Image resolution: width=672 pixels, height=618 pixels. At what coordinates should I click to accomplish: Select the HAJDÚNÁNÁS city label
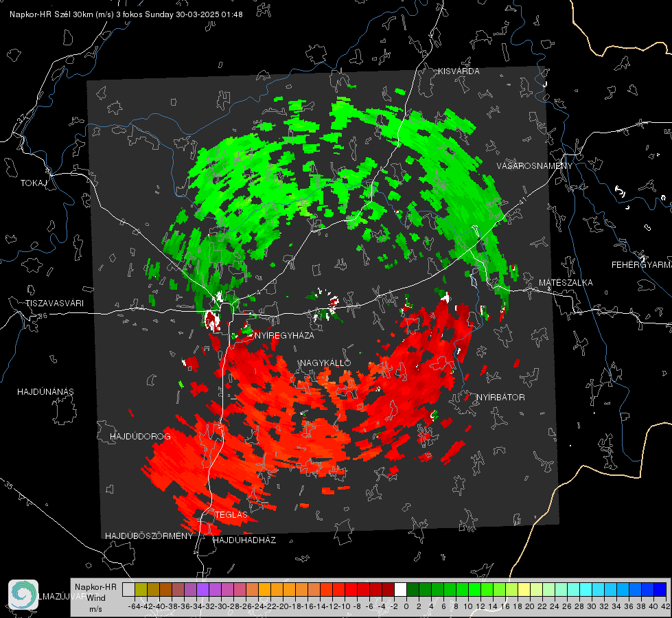pos(45,391)
